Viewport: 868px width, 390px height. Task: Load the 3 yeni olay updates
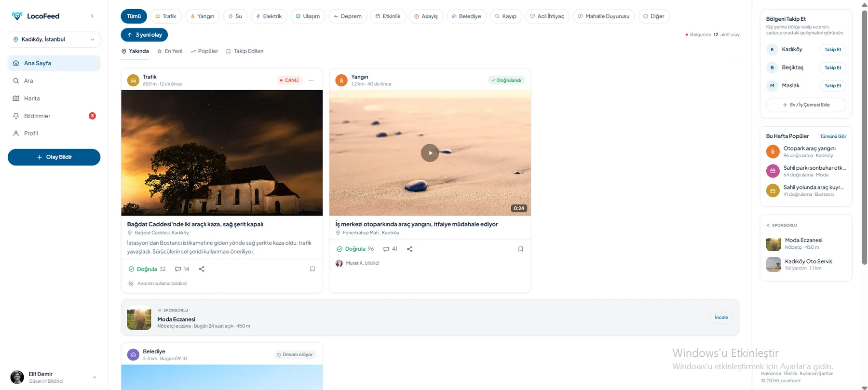[144, 35]
